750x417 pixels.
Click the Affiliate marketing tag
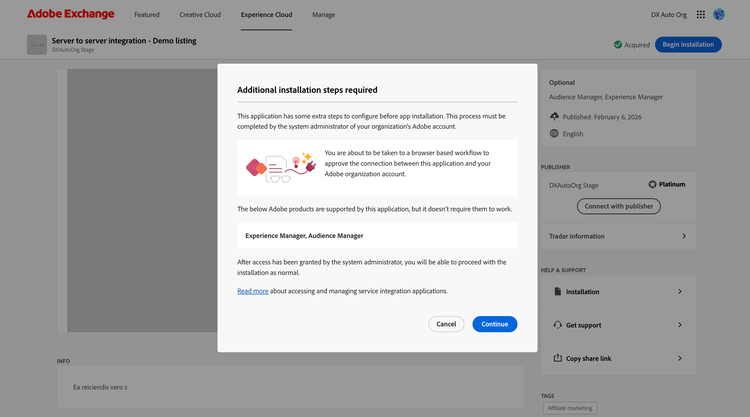pos(570,408)
